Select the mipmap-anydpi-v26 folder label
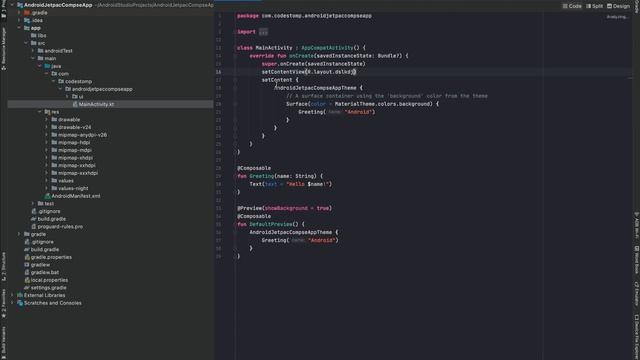Screen dimensions: 640x360 pyautogui.click(x=82, y=135)
